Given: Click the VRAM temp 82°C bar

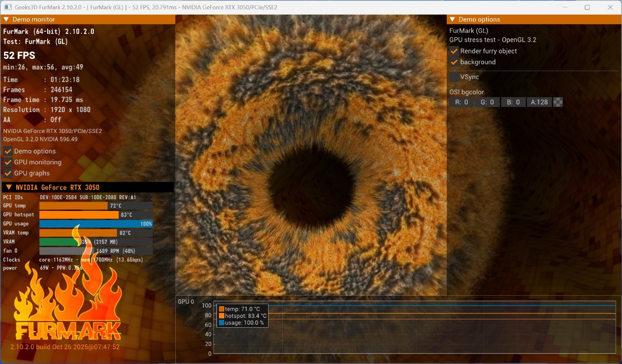Looking at the screenshot, I should coord(96,233).
